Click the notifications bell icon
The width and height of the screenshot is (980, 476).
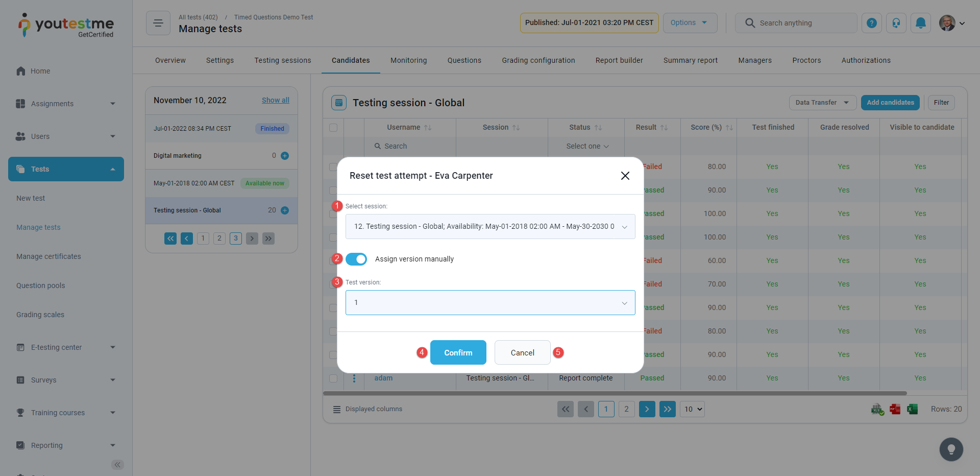(920, 23)
